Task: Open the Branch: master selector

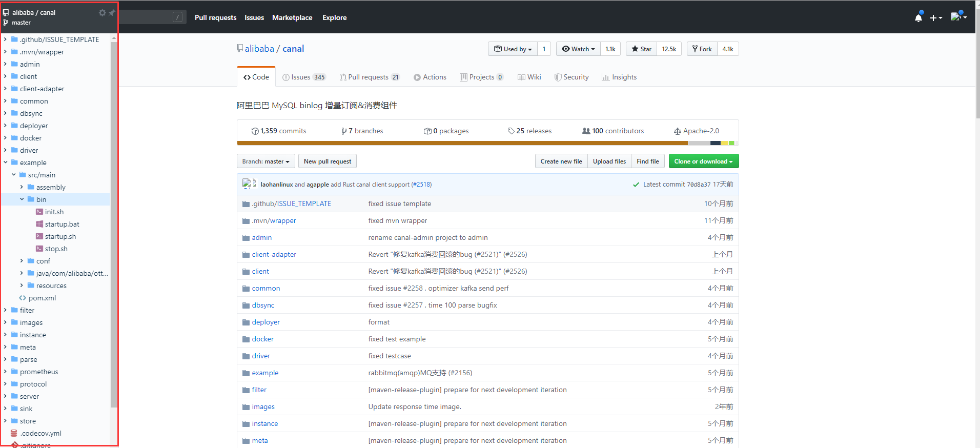Action: [266, 161]
